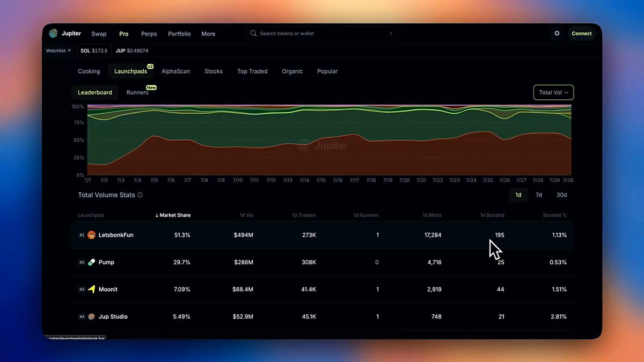Open the Total Vol dropdown

click(x=553, y=92)
